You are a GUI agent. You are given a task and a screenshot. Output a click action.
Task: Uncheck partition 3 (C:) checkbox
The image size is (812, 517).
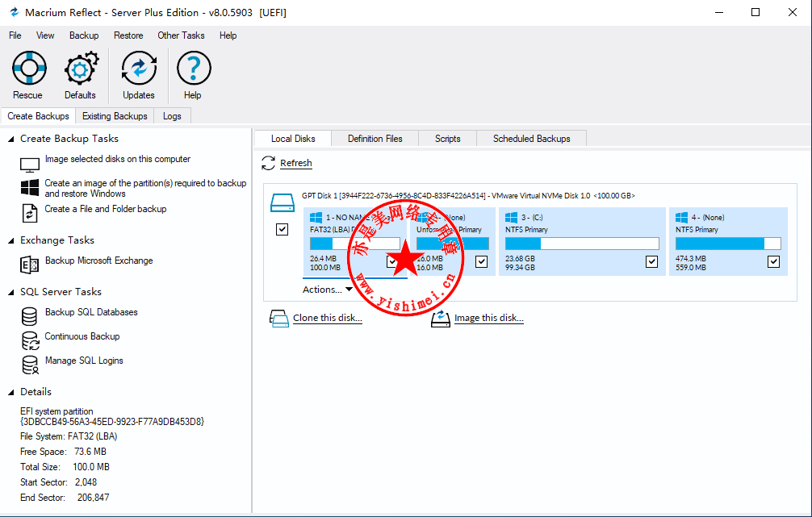[651, 262]
